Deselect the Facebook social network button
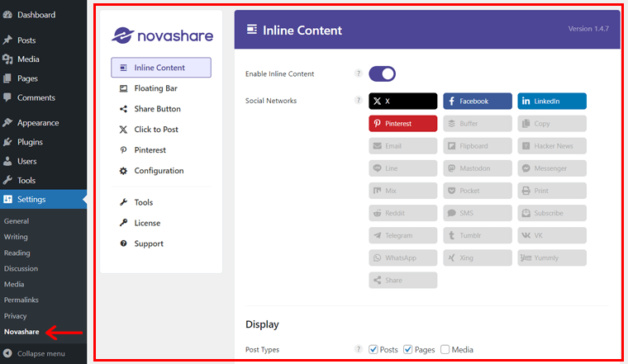Screen dimensions: 628x364 point(478,102)
